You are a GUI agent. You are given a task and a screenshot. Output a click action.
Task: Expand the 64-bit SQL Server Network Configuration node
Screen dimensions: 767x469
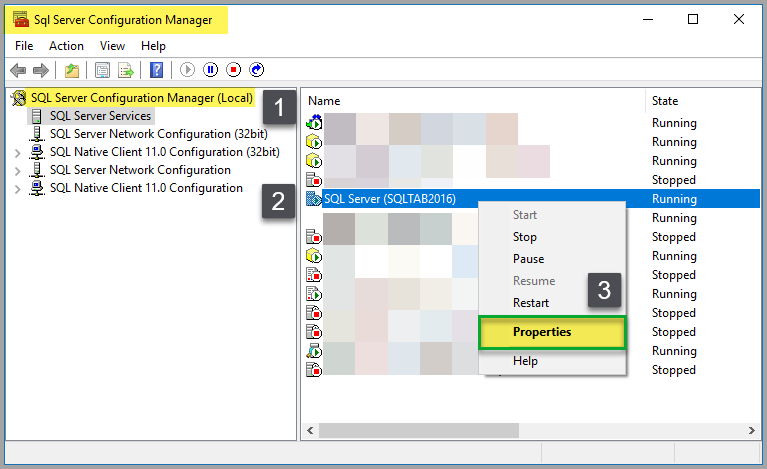coord(18,171)
